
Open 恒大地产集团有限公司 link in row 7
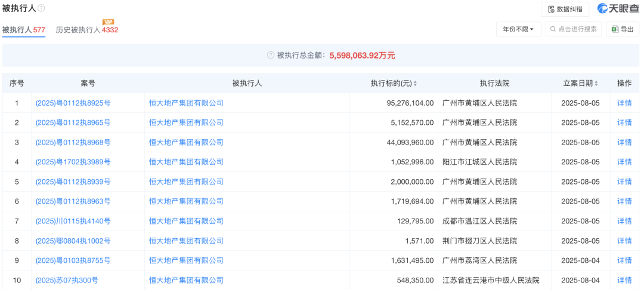click(186, 222)
